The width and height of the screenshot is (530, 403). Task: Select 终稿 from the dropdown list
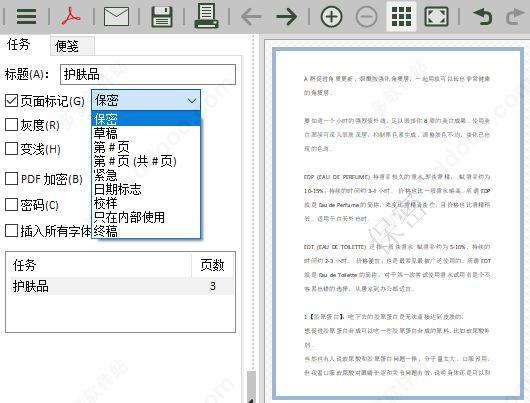point(146,231)
